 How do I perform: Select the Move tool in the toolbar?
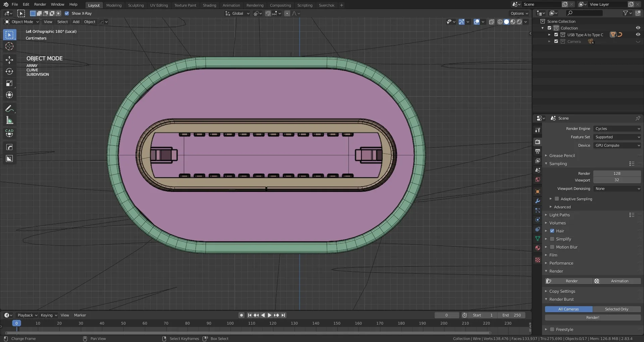pos(9,60)
